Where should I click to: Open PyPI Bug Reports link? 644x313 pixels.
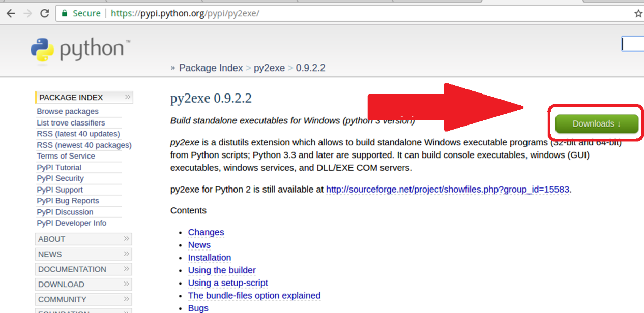pyautogui.click(x=68, y=201)
